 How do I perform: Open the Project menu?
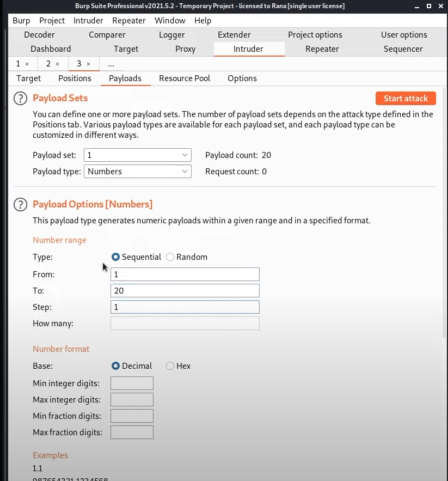pyautogui.click(x=52, y=21)
